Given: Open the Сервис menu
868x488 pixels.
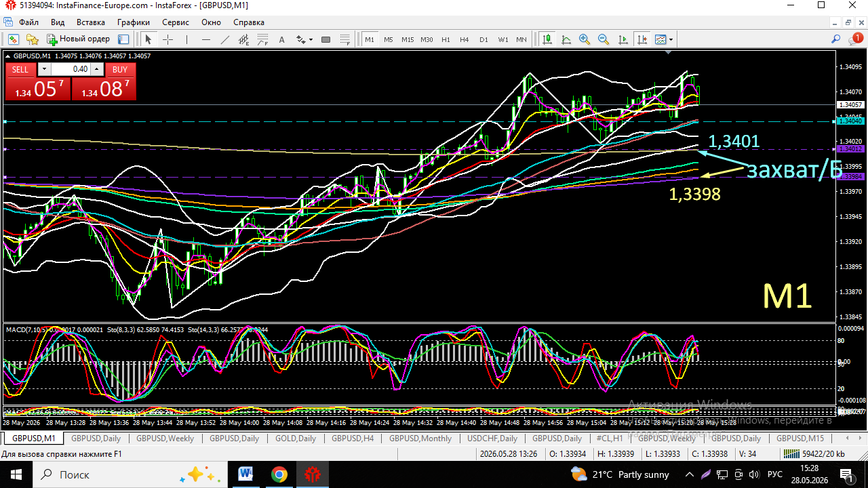Looking at the screenshot, I should (176, 22).
